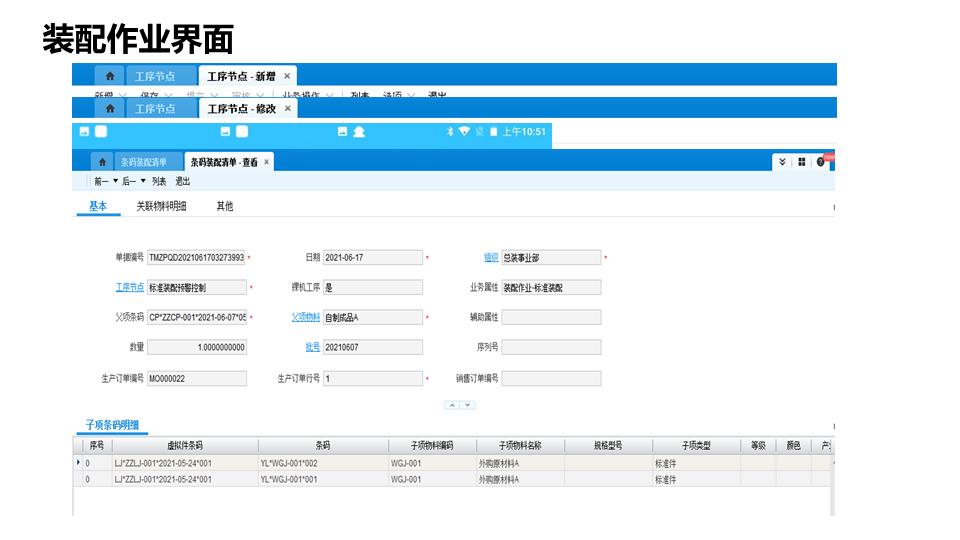Open the 工序节点 field link
Viewport: 960px width, 540px height.
click(129, 288)
